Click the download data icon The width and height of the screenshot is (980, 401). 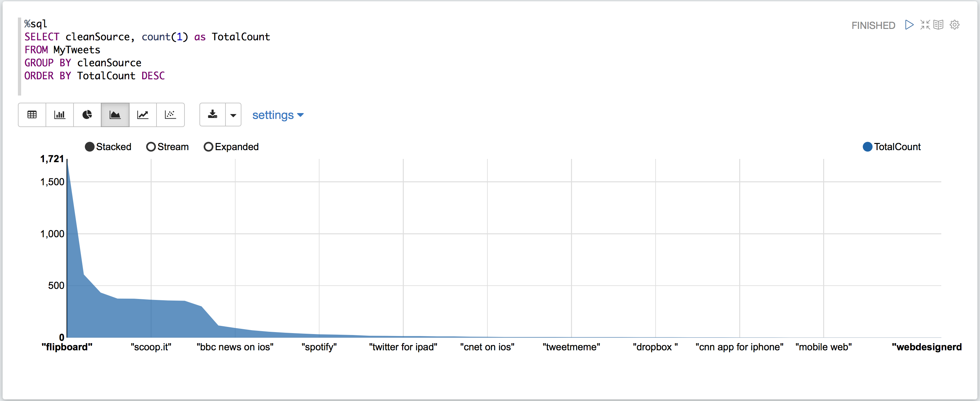(213, 114)
